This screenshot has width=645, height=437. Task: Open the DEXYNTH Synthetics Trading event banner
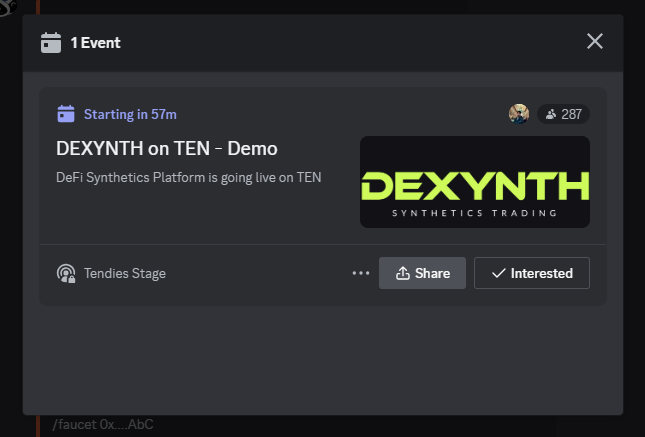point(475,182)
